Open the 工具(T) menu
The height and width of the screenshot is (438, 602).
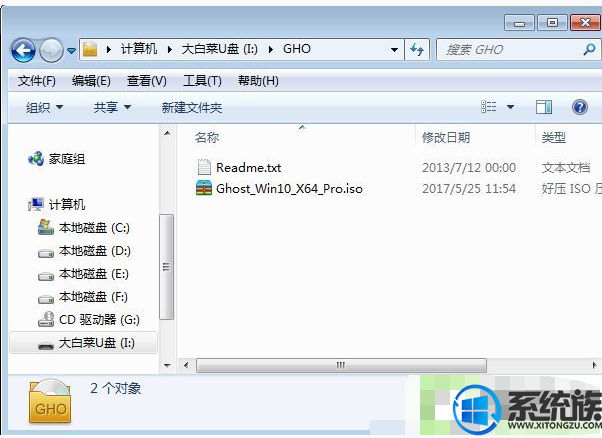(x=202, y=81)
